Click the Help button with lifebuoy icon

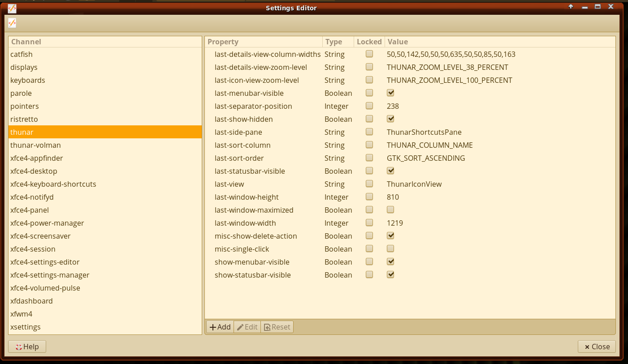point(27,347)
